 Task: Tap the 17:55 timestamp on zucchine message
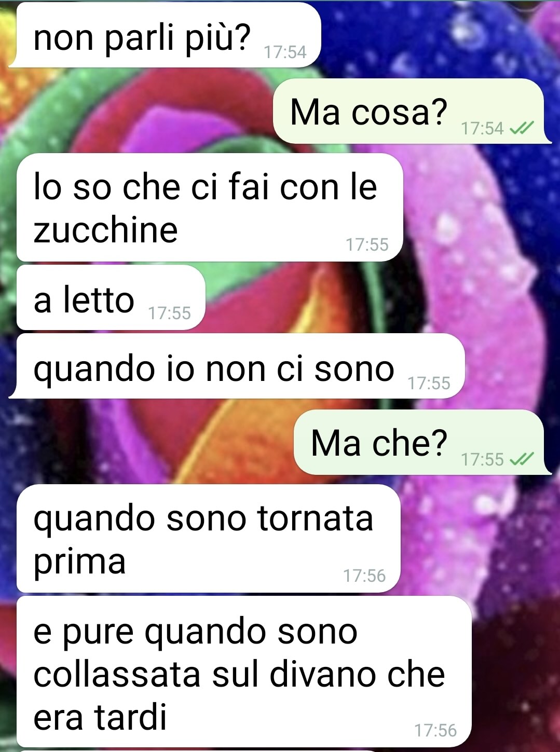[367, 244]
